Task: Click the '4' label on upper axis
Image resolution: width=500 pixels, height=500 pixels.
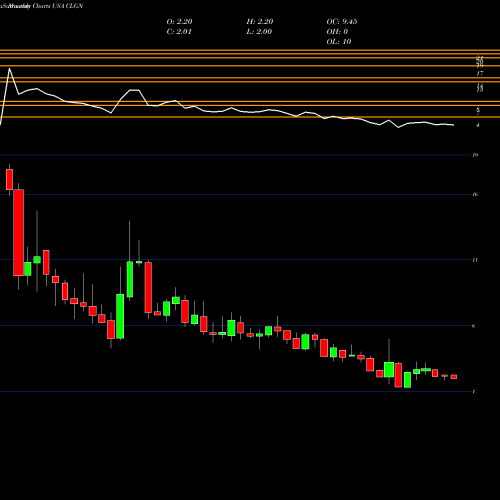Action: (478, 125)
